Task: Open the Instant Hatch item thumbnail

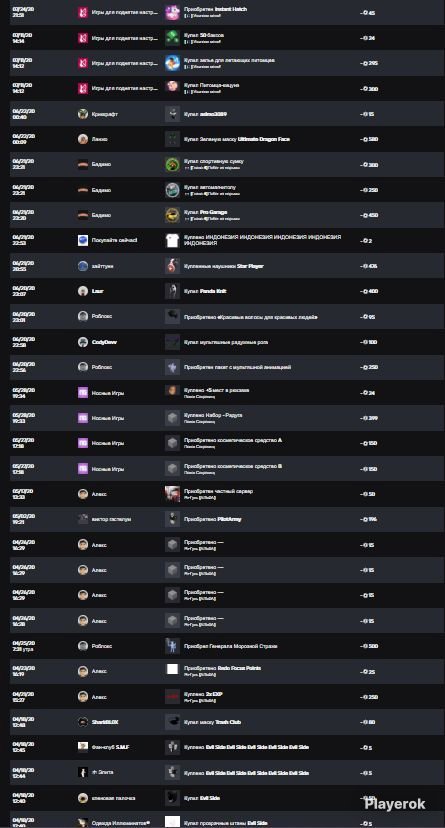Action: pyautogui.click(x=172, y=12)
